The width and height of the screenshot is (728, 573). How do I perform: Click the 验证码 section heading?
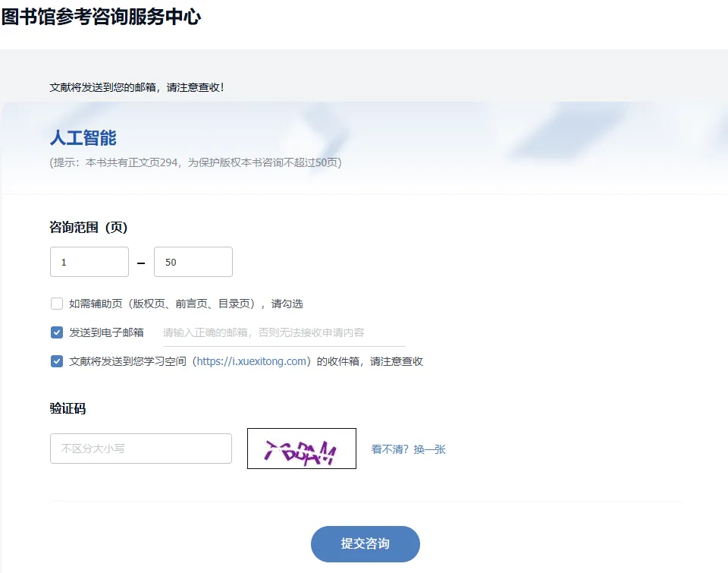click(x=68, y=408)
